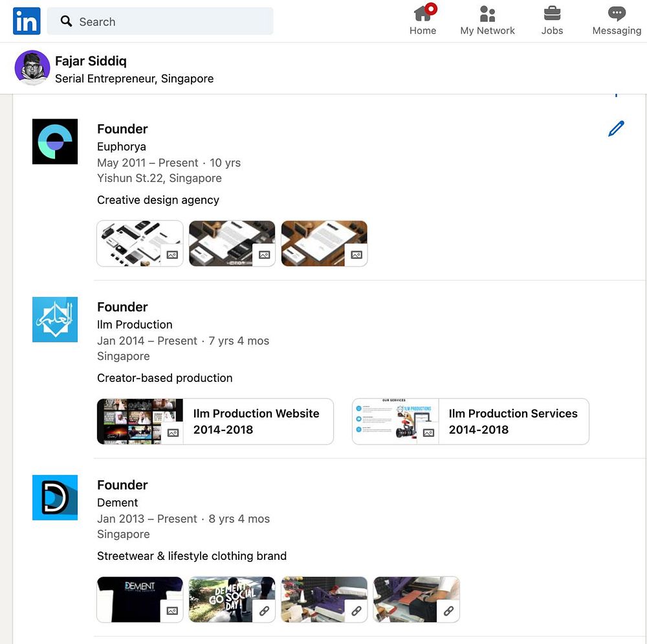Viewport: 647px width, 644px height.
Task: Open third Euphorya wood-desk stationery thumbnail
Action: [x=324, y=243]
